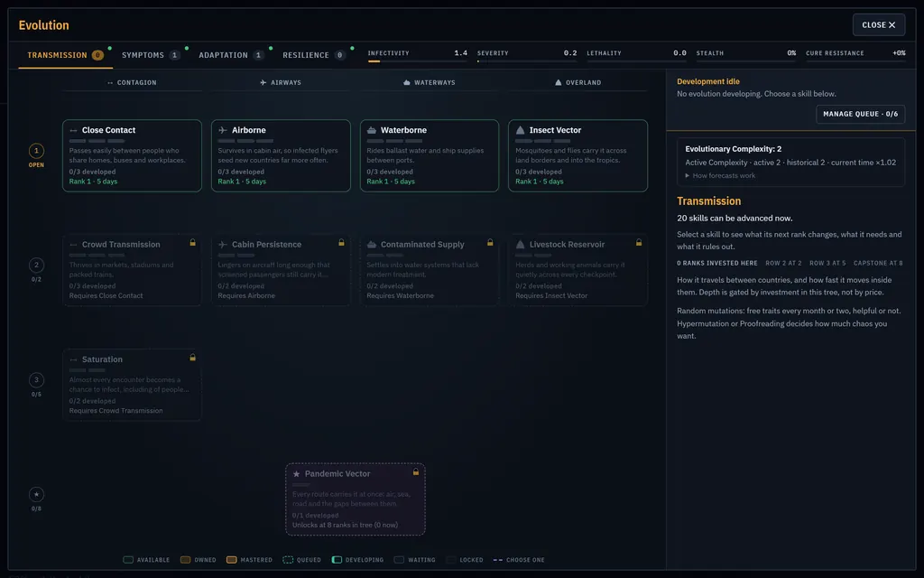The width and height of the screenshot is (924, 578).
Task: Click the row 2 tier circle
Action: [x=36, y=265]
